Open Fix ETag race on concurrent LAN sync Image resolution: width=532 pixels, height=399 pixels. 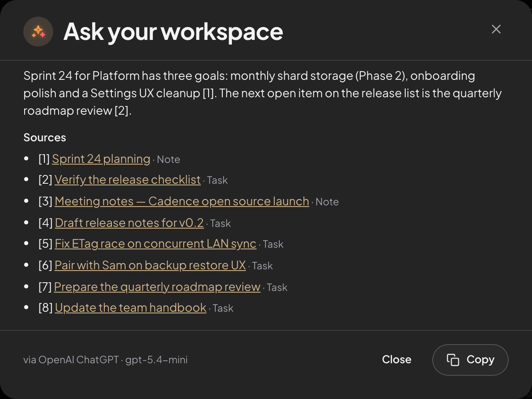pyautogui.click(x=155, y=244)
